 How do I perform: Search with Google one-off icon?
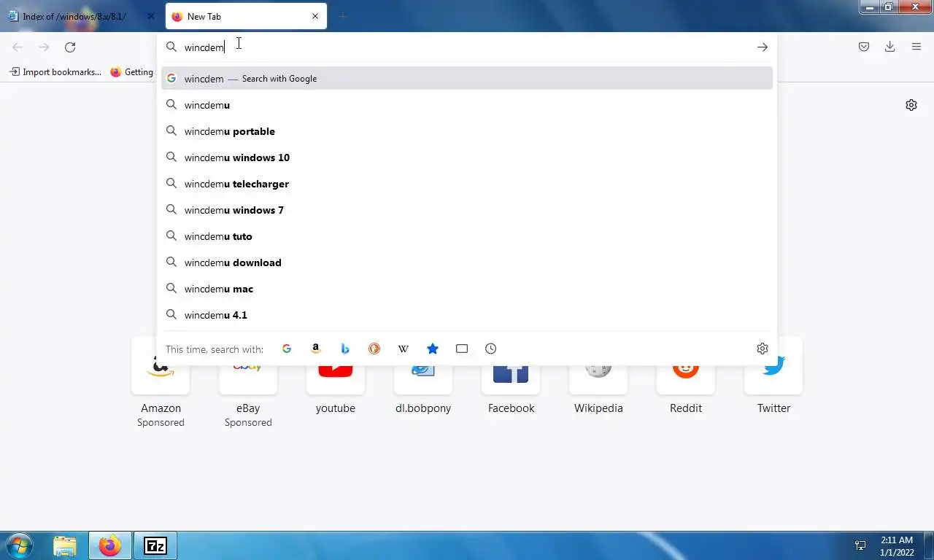point(287,349)
